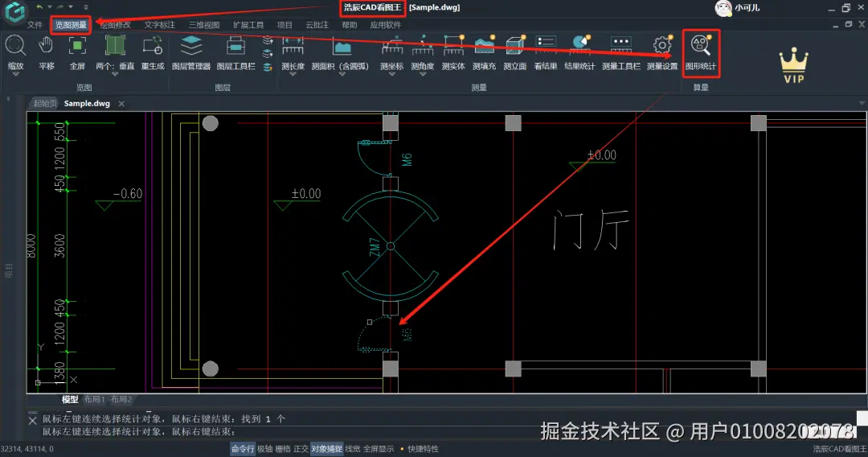The width and height of the screenshot is (868, 457).
Task: Expand the dropdown under 缩放
Action: (15, 74)
